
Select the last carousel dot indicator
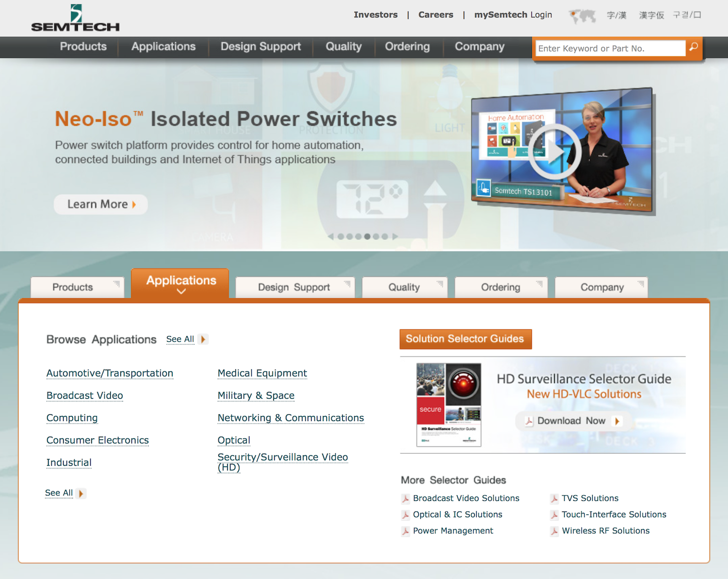(385, 237)
